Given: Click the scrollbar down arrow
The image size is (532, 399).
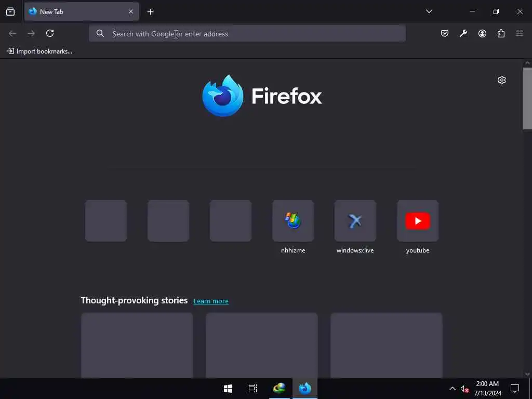Looking at the screenshot, I should [x=527, y=374].
